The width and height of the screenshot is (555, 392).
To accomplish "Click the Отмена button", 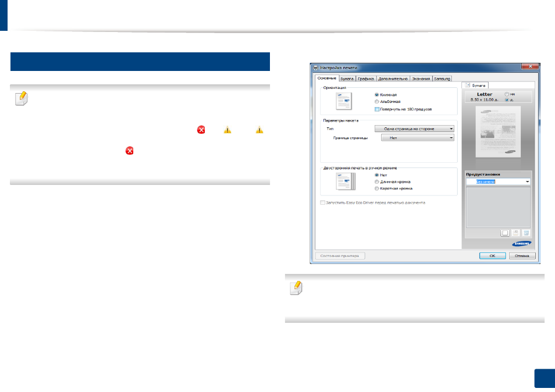I will [x=522, y=256].
